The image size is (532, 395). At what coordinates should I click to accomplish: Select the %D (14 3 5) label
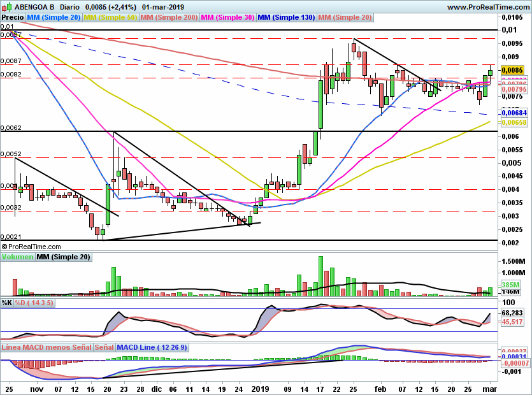tap(34, 303)
